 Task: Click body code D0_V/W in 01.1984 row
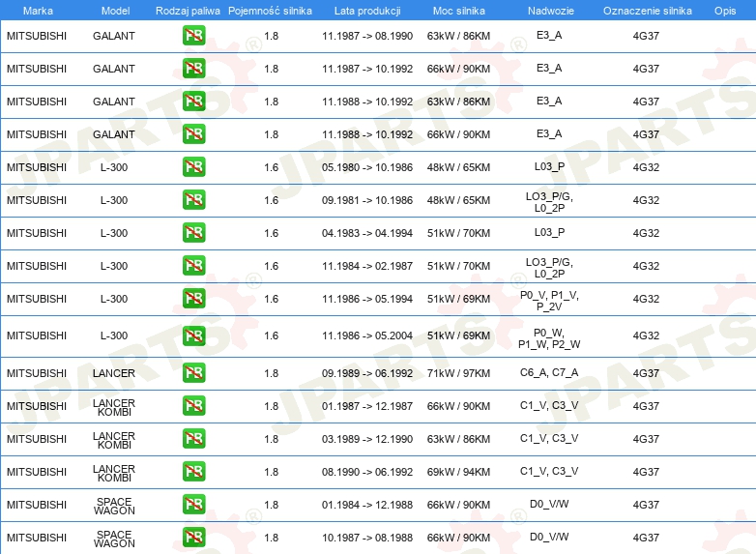[x=549, y=504]
